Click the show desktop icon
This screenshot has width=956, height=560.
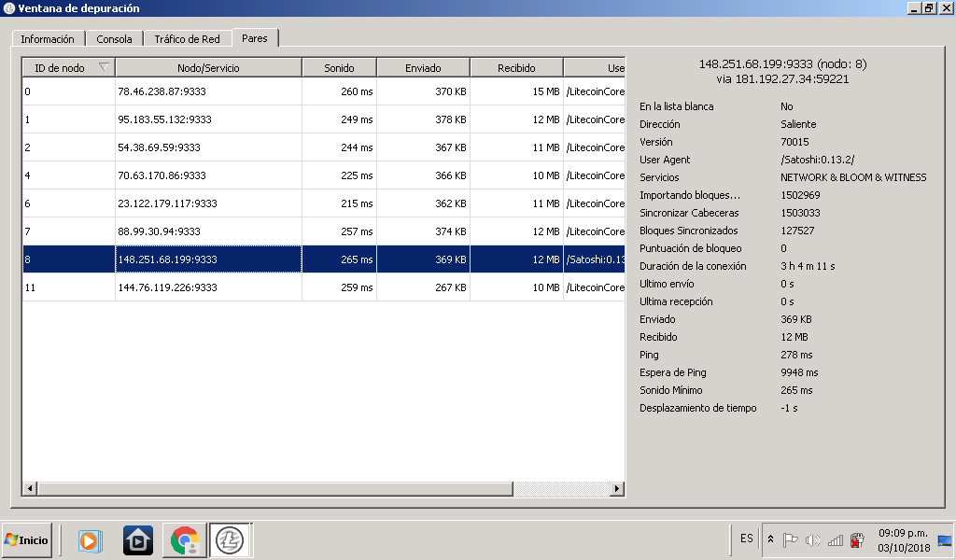(945, 540)
